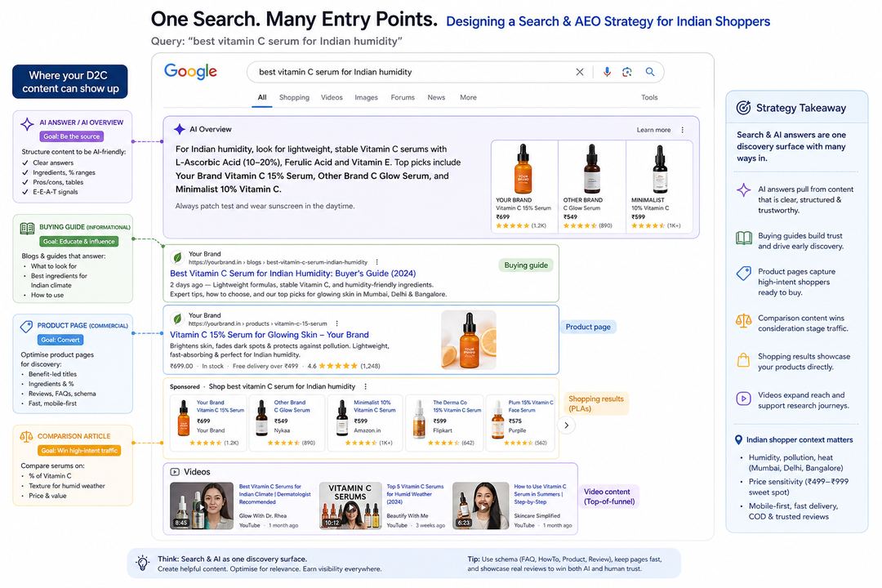Click the lightbulb icon in bottom tip bar
Screen dimensions: 882x588
pos(143,563)
